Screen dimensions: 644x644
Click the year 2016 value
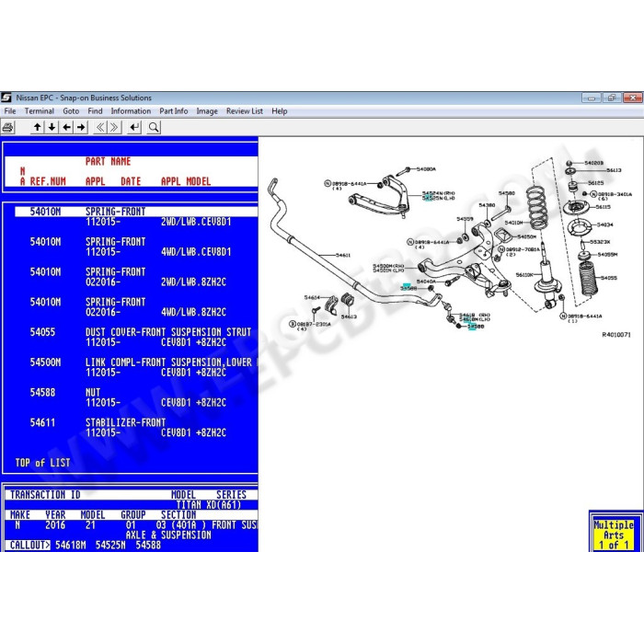(x=55, y=525)
